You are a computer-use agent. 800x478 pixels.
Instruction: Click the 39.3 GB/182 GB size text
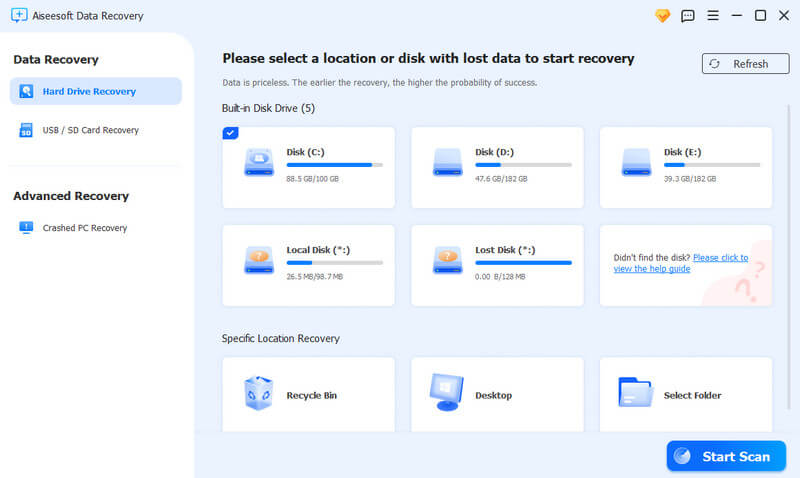(x=690, y=179)
